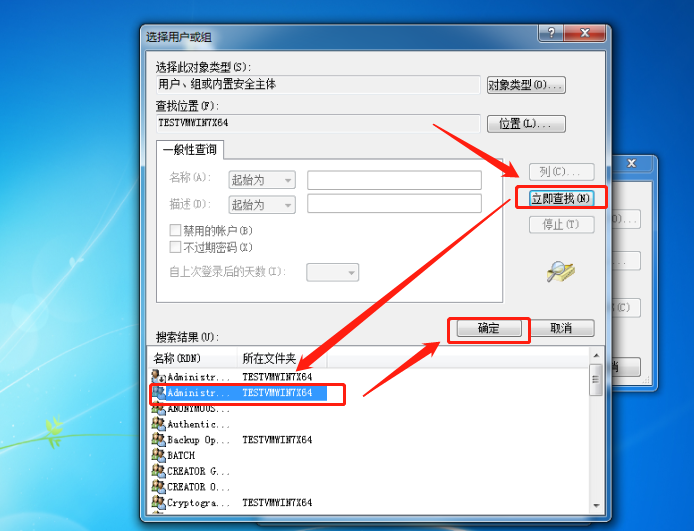Select the Backup Operators group icon
The height and width of the screenshot is (531, 694).
[158, 439]
